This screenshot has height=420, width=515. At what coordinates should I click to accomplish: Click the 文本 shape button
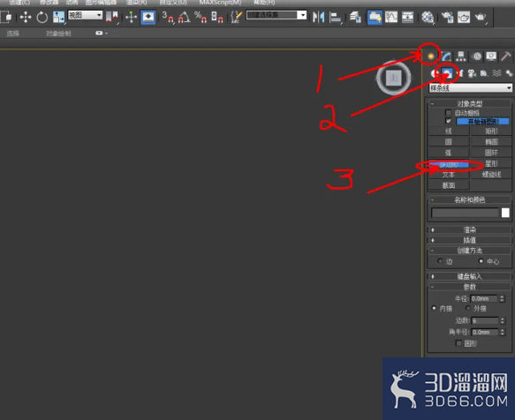click(449, 175)
